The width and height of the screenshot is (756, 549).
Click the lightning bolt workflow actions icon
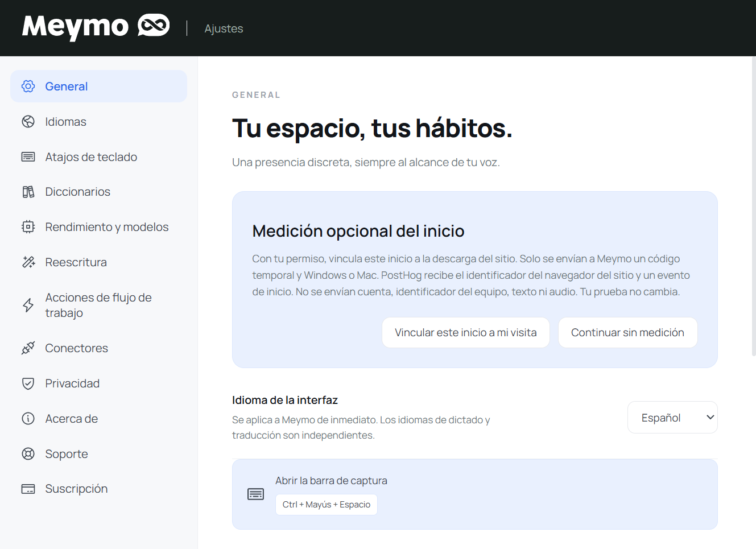pos(28,306)
